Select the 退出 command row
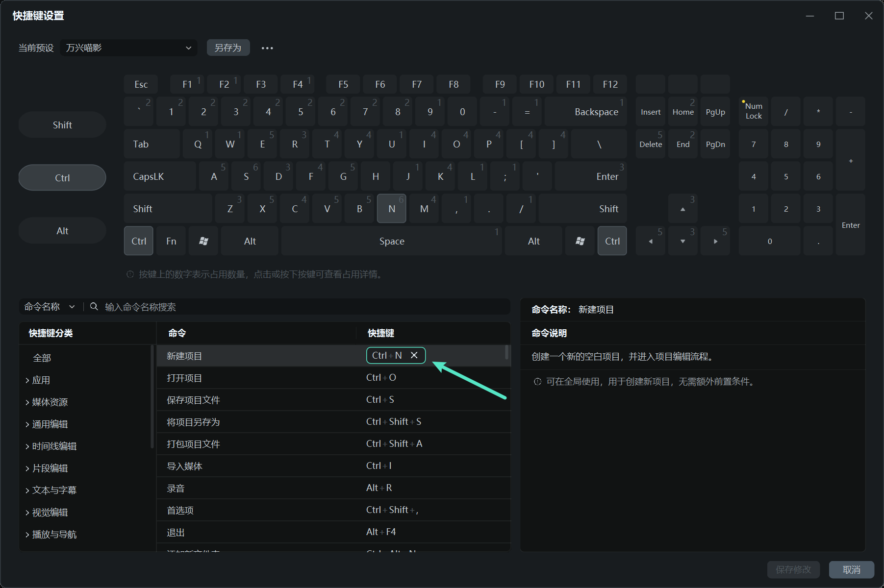Screen dimensions: 884x588 (x=333, y=532)
